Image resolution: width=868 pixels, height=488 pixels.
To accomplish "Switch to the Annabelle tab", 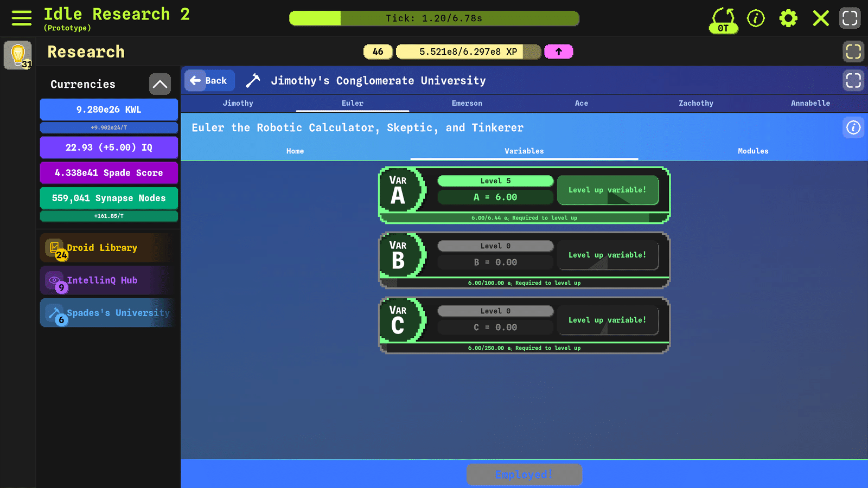I will (x=810, y=103).
